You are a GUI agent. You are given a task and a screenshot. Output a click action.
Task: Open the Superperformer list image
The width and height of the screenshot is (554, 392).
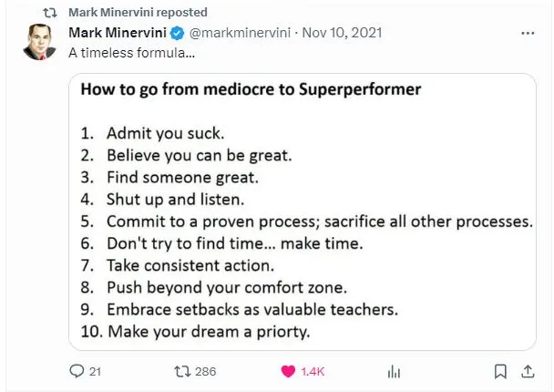pos(302,211)
